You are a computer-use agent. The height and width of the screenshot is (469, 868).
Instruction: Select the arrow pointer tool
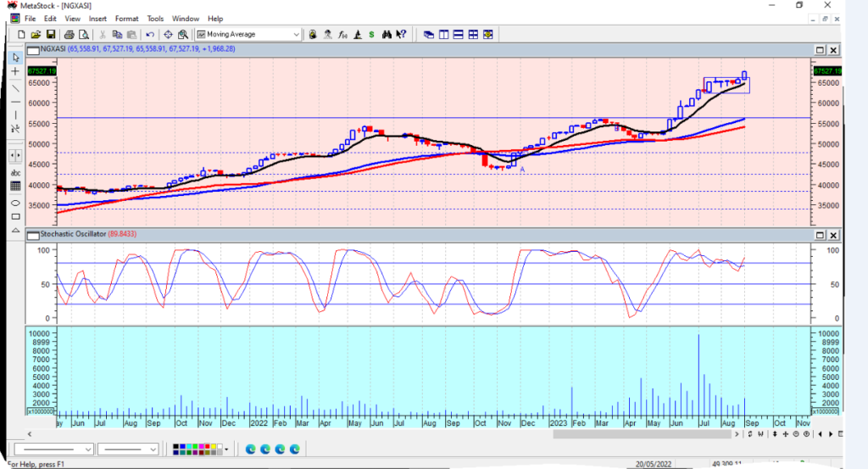pyautogui.click(x=15, y=58)
